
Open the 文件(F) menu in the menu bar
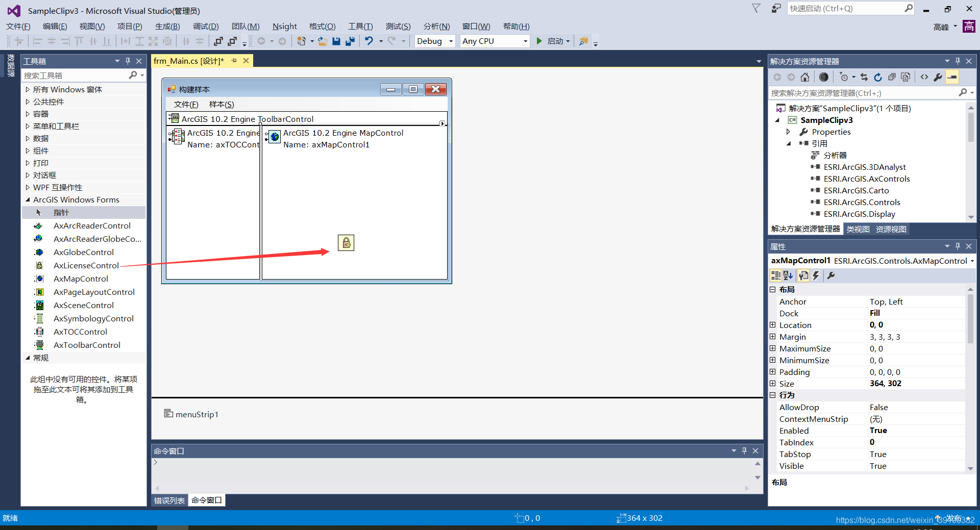click(x=18, y=26)
